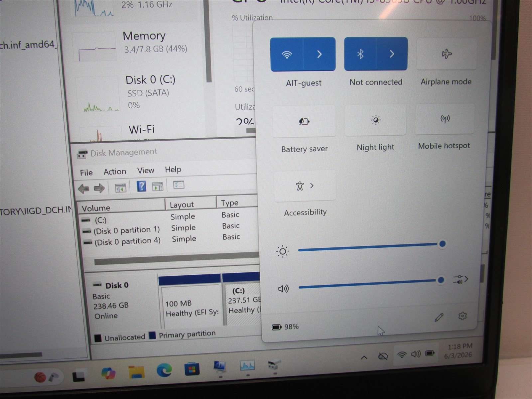The image size is (532, 399).
Task: Click Back arrow in Disk Management toolbar
Action: pos(83,189)
